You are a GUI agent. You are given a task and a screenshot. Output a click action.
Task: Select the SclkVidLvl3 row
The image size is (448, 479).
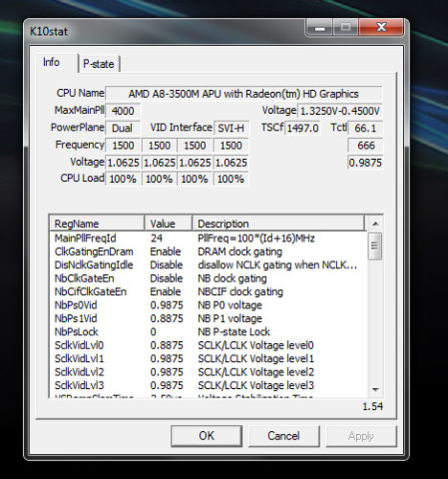pyautogui.click(x=208, y=385)
